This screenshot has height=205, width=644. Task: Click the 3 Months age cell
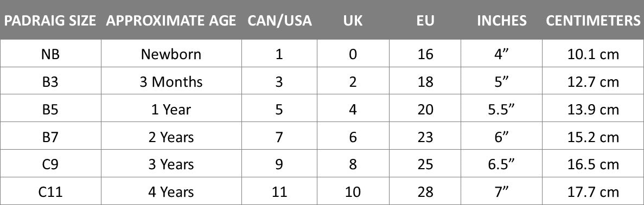tap(171, 82)
